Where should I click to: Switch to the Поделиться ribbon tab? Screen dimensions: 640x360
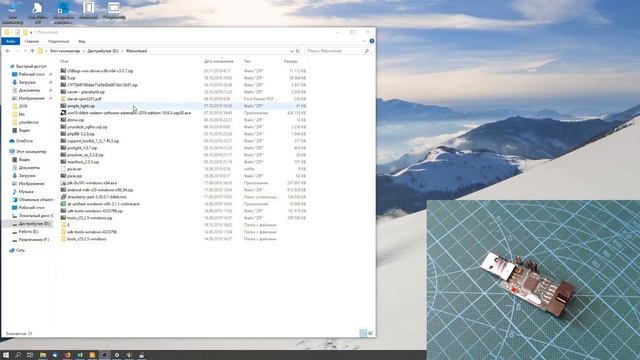[x=58, y=41]
